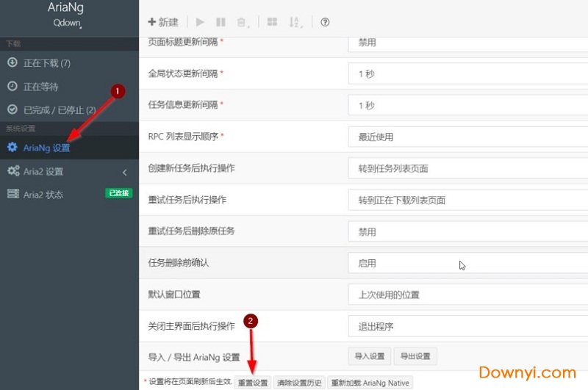Go to the 正在等待 task list
Image resolution: width=588 pixels, height=390 pixels.
pyautogui.click(x=40, y=87)
